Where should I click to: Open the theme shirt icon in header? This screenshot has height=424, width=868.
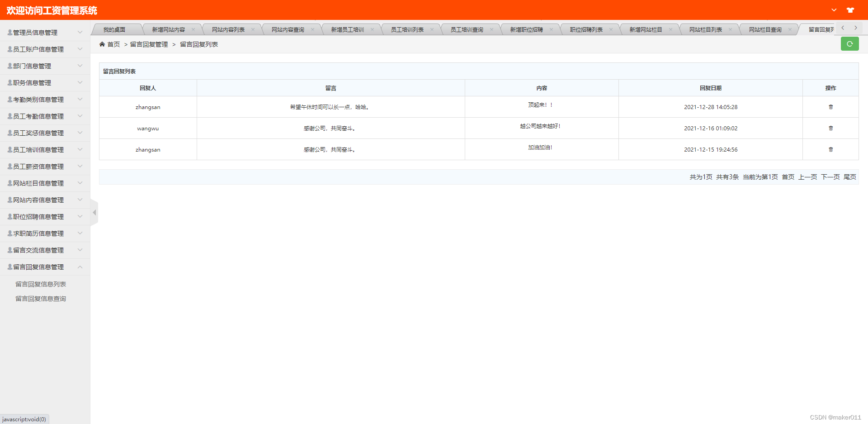coord(850,10)
